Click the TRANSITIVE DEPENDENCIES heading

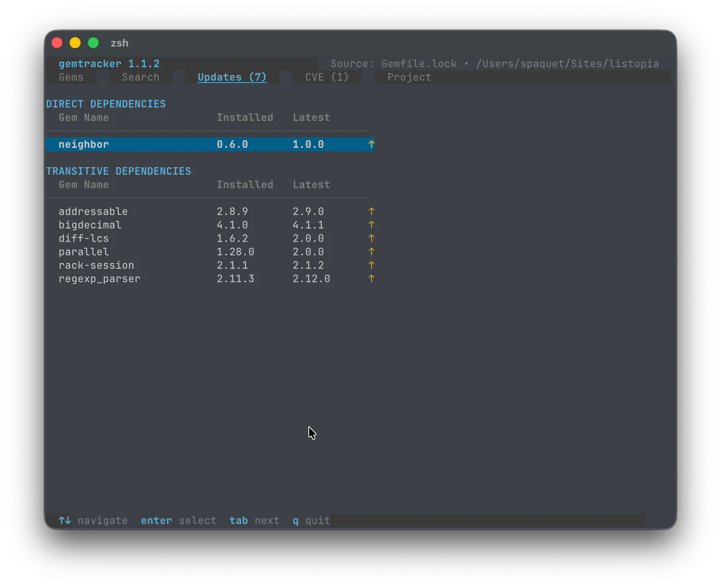click(x=119, y=171)
